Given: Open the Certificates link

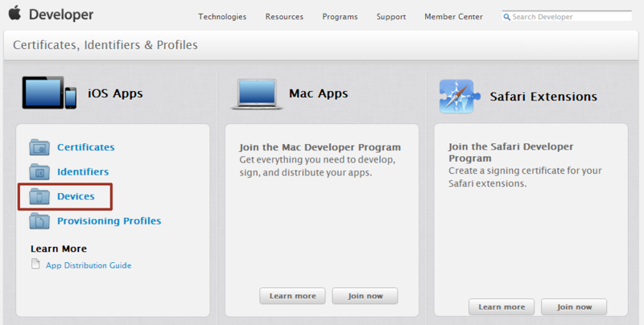Looking at the screenshot, I should coord(86,147).
